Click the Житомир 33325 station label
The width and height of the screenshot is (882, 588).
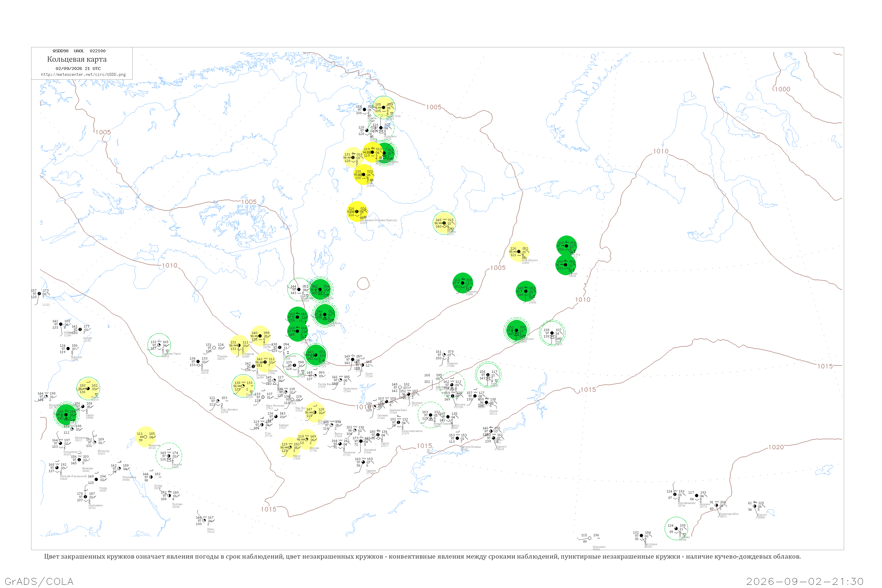[103, 452]
